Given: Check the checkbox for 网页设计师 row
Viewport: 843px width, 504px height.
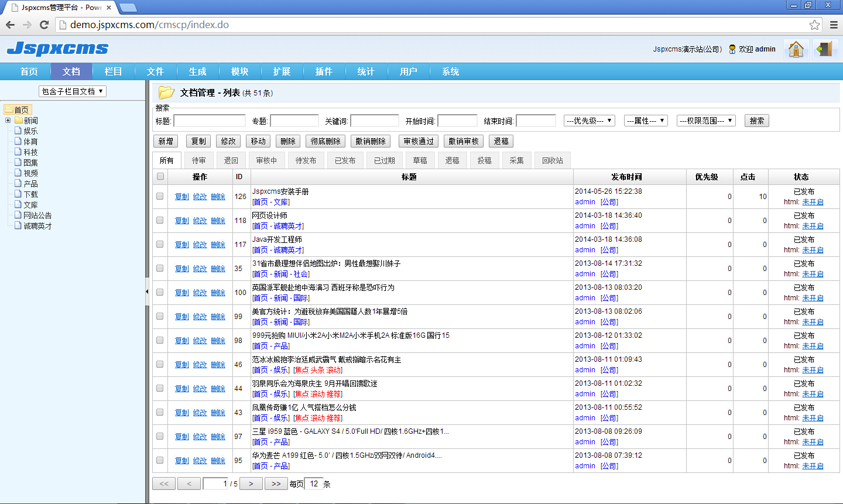Looking at the screenshot, I should pyautogui.click(x=159, y=220).
